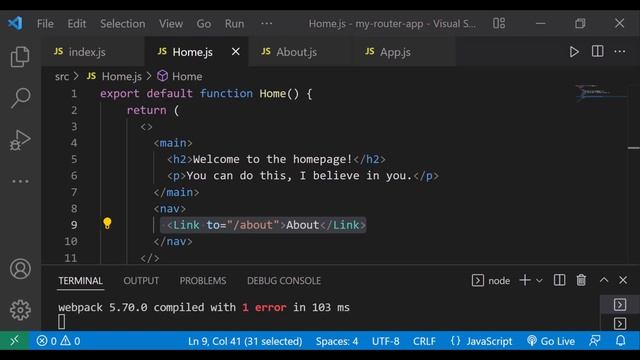Open the Search view in activity bar
Screen dimensions: 640x360
[20, 98]
